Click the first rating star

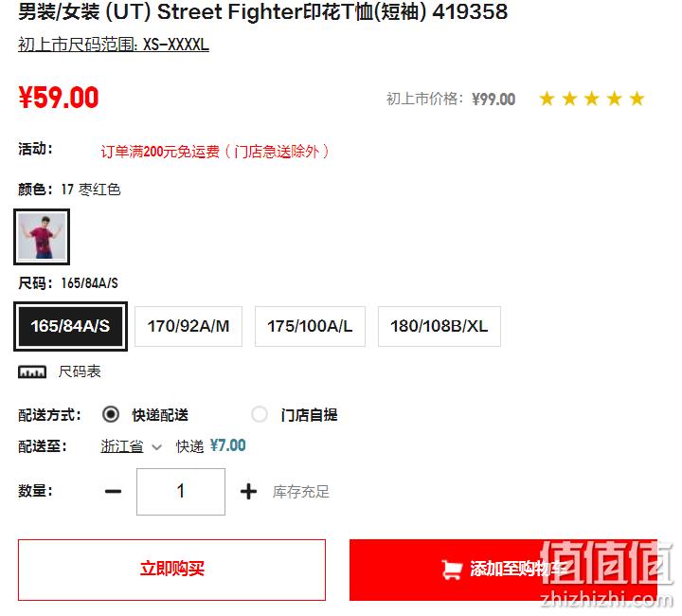coord(547,99)
